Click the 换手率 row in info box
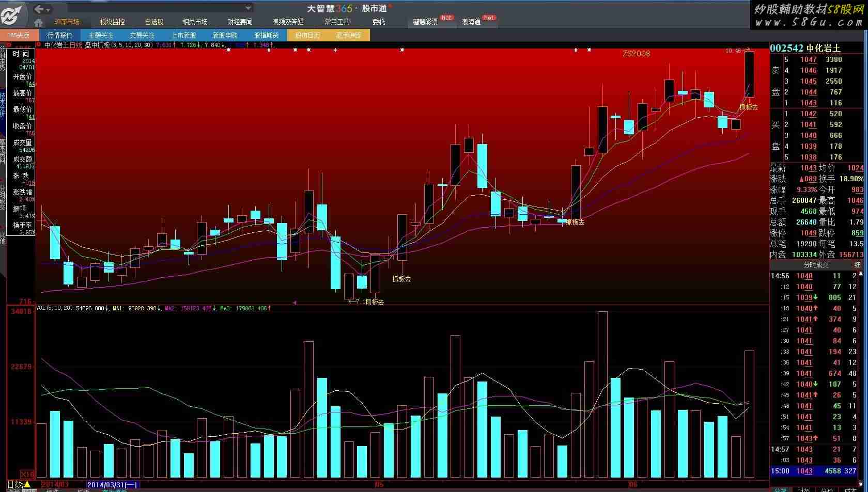This screenshot has width=868, height=492. click(x=22, y=228)
